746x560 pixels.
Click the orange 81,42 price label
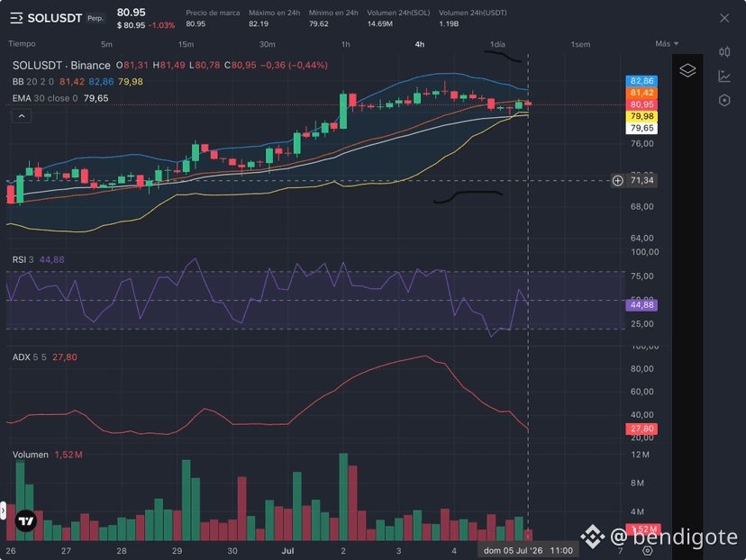point(641,93)
